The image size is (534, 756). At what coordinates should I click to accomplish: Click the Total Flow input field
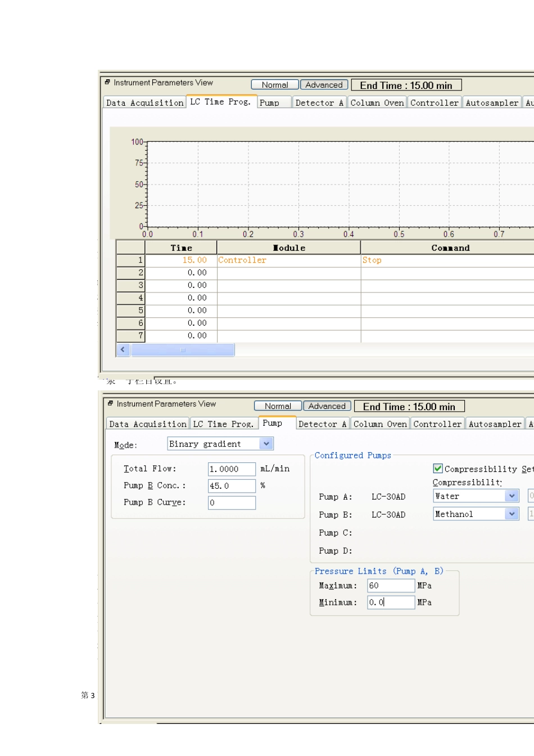pos(232,469)
